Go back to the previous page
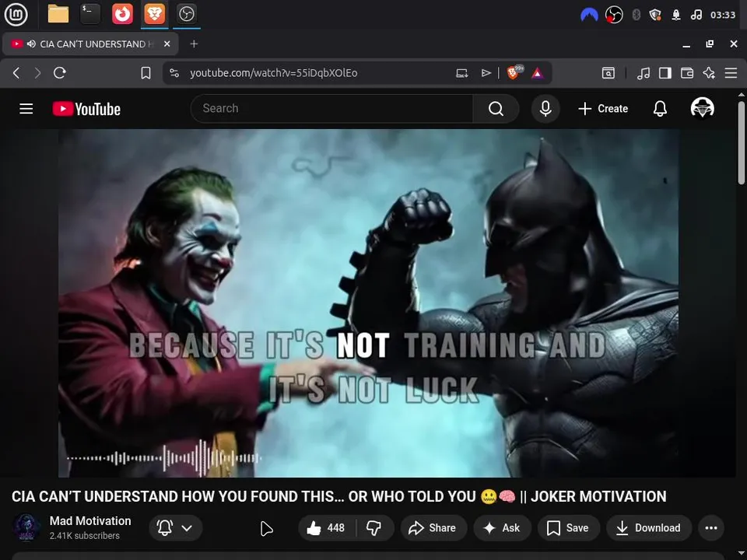Image resolution: width=747 pixels, height=560 pixels. pyautogui.click(x=16, y=73)
